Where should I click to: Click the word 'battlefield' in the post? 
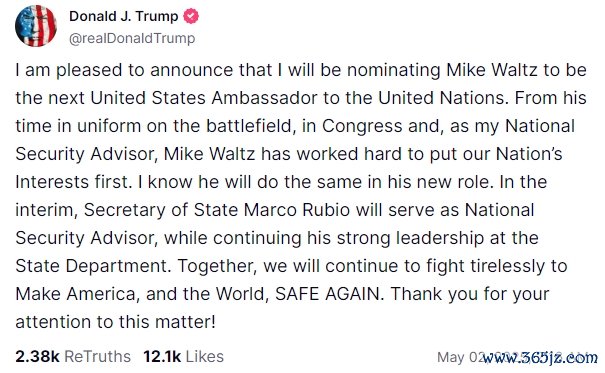[x=248, y=126]
